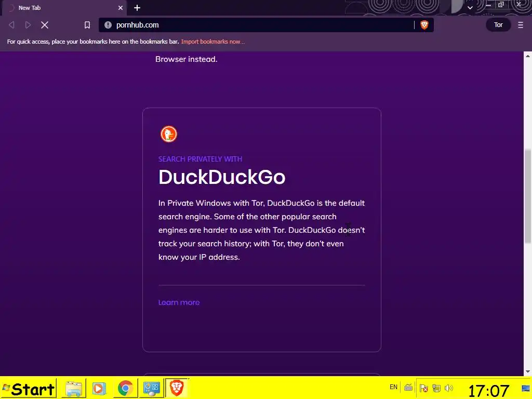The image size is (532, 399).
Task: Open Action Center flag icon
Action: [424, 388]
